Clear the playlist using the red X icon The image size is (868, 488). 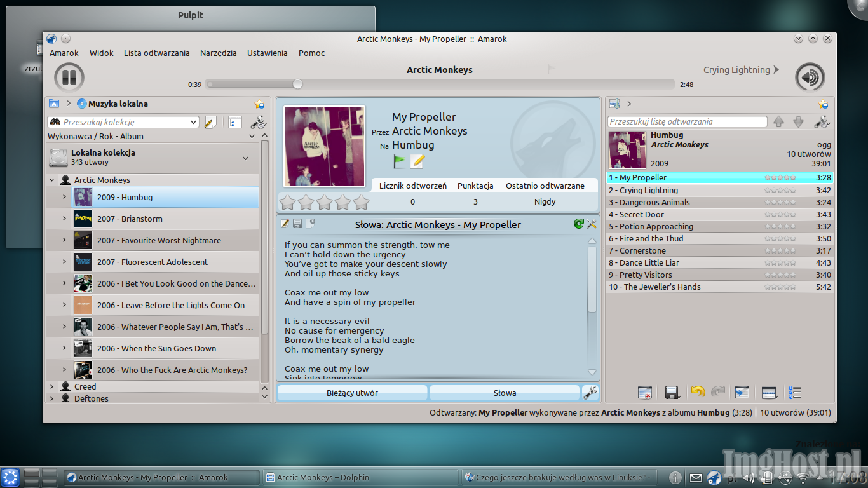pos(645,393)
